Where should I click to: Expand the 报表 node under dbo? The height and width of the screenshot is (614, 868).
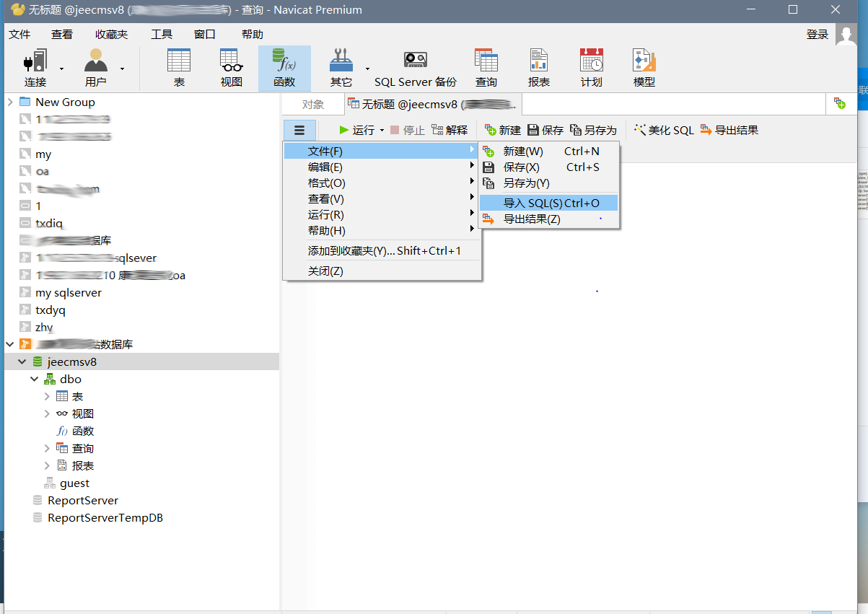[47, 465]
